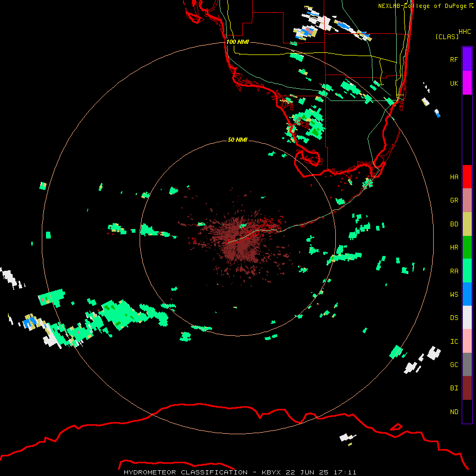Select the gray GC ground clutter swatch
476x476 pixels.
point(467,364)
